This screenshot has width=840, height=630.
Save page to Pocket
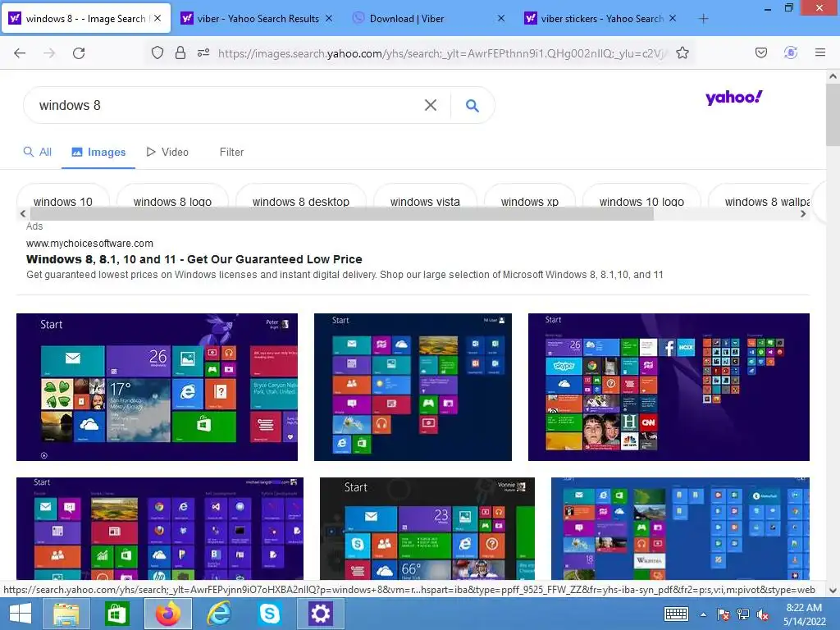click(760, 52)
